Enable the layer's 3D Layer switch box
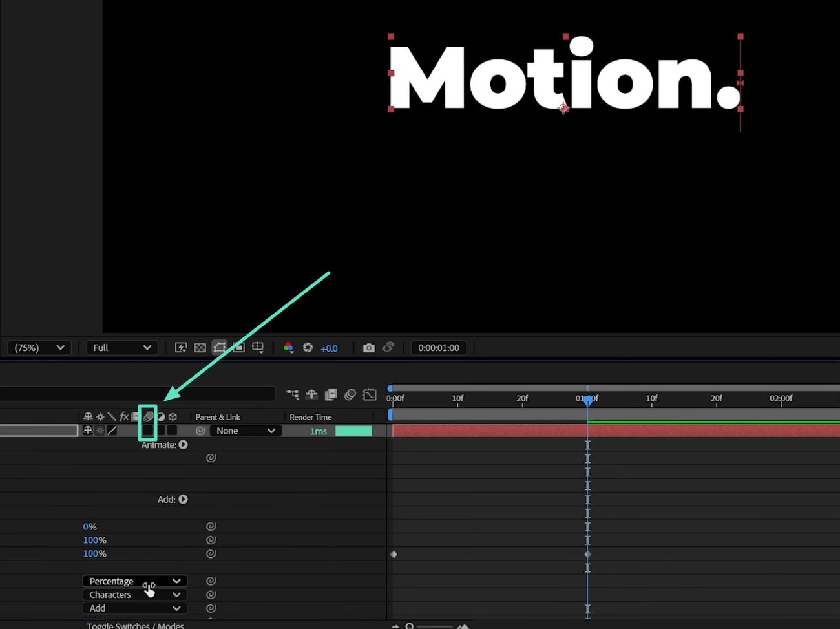Viewport: 840px width, 629px height. (x=172, y=431)
